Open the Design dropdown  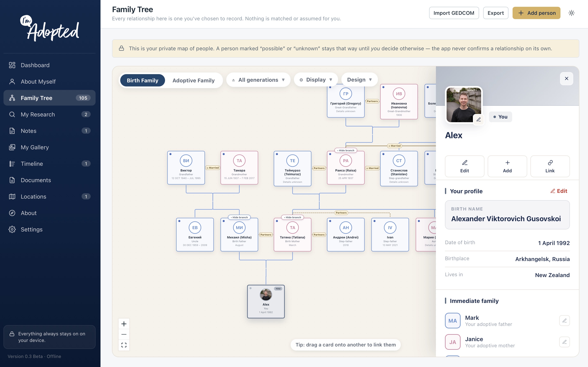point(359,80)
